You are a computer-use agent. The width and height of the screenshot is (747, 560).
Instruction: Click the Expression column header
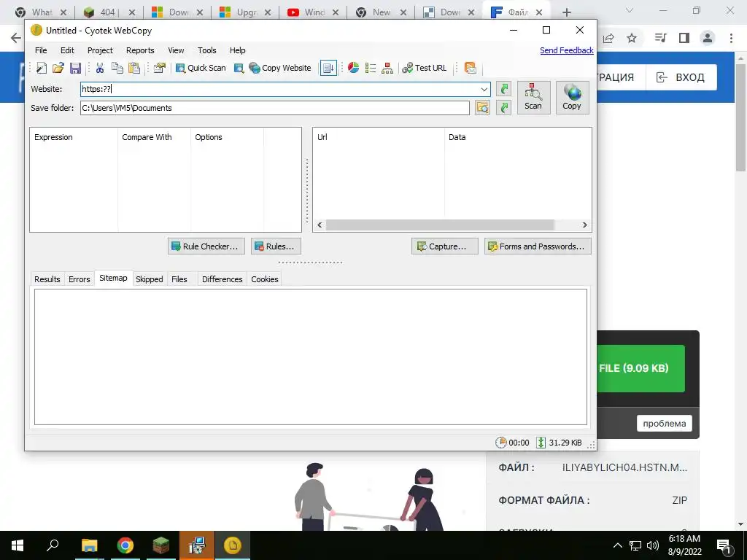point(74,137)
